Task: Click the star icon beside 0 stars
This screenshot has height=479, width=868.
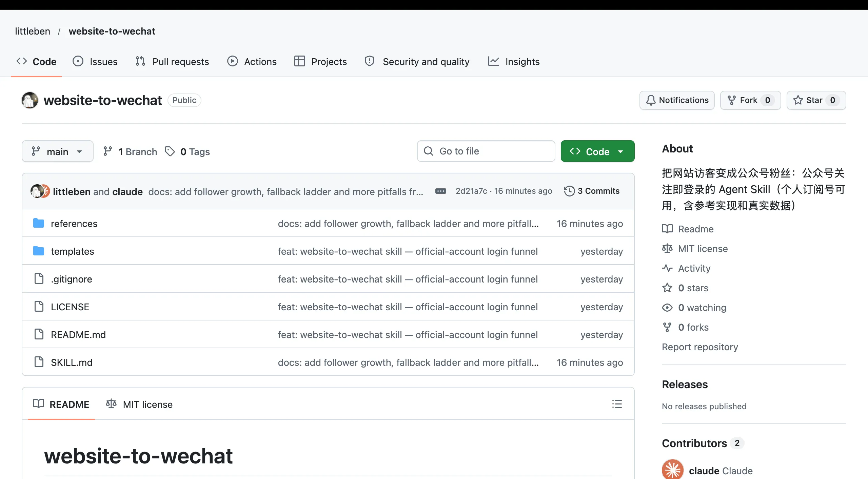Action: (667, 288)
